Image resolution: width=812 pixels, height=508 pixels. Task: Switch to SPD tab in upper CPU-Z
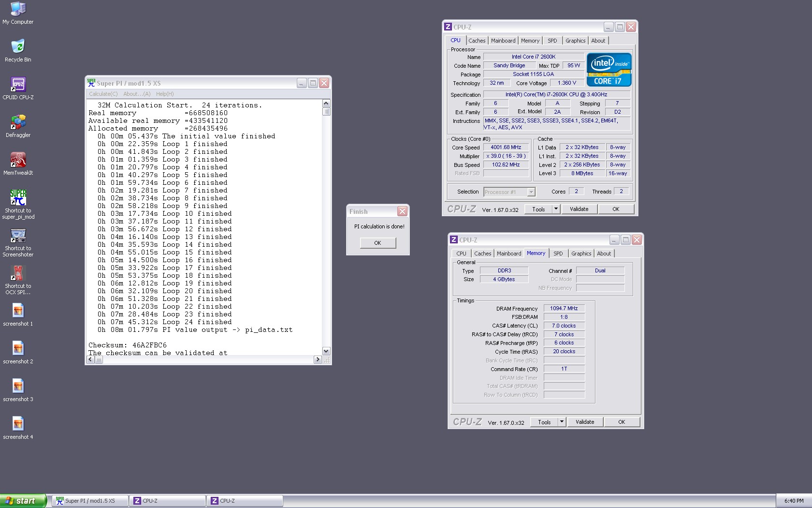tap(552, 41)
